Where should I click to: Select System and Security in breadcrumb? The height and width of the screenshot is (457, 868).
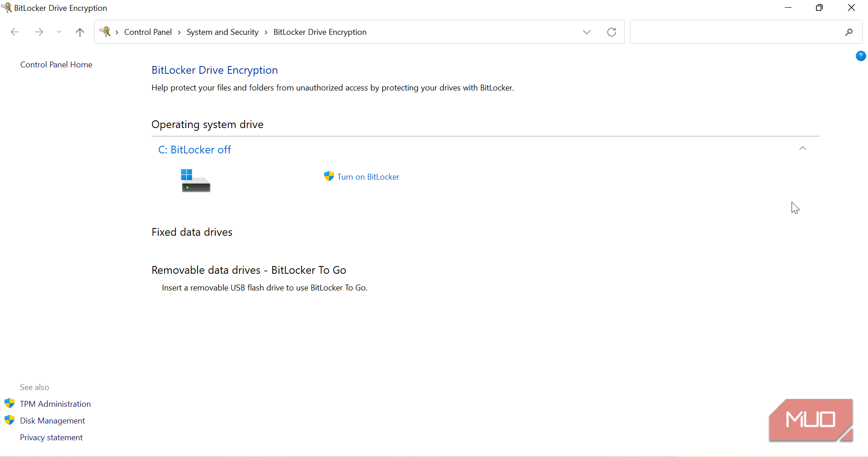click(x=222, y=32)
